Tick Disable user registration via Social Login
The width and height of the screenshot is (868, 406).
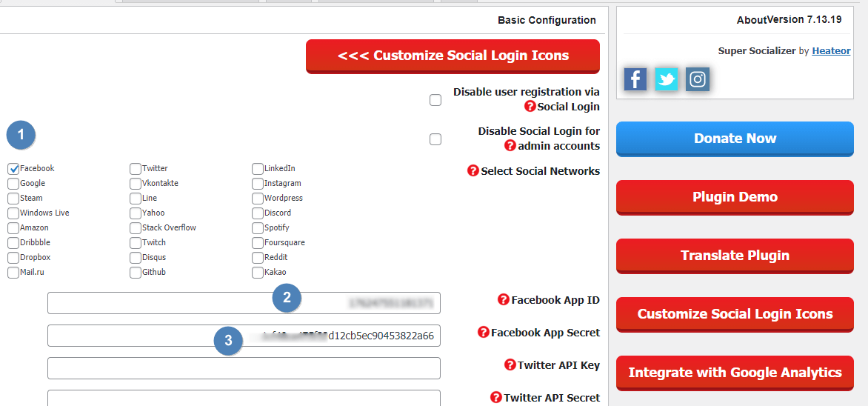click(435, 100)
